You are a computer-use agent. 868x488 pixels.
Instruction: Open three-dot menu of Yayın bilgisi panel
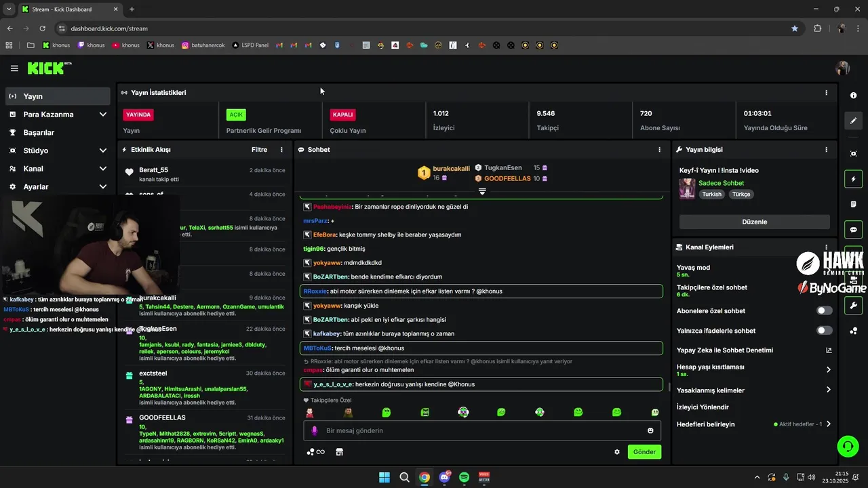(826, 150)
